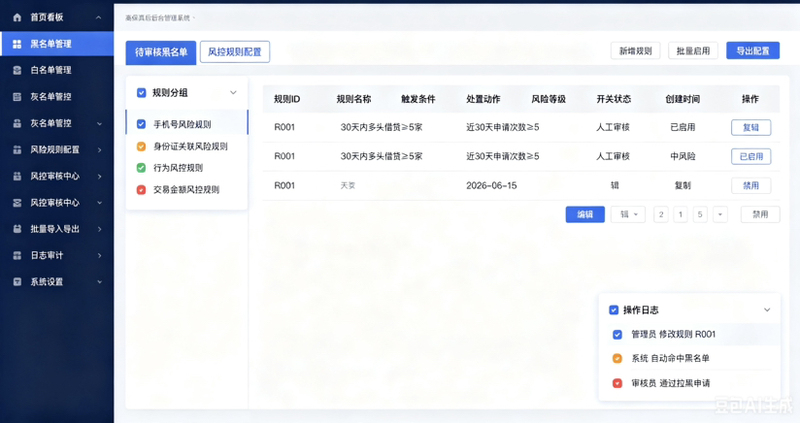
Task: Toggle the 操作日志 header checkbox
Action: [614, 310]
